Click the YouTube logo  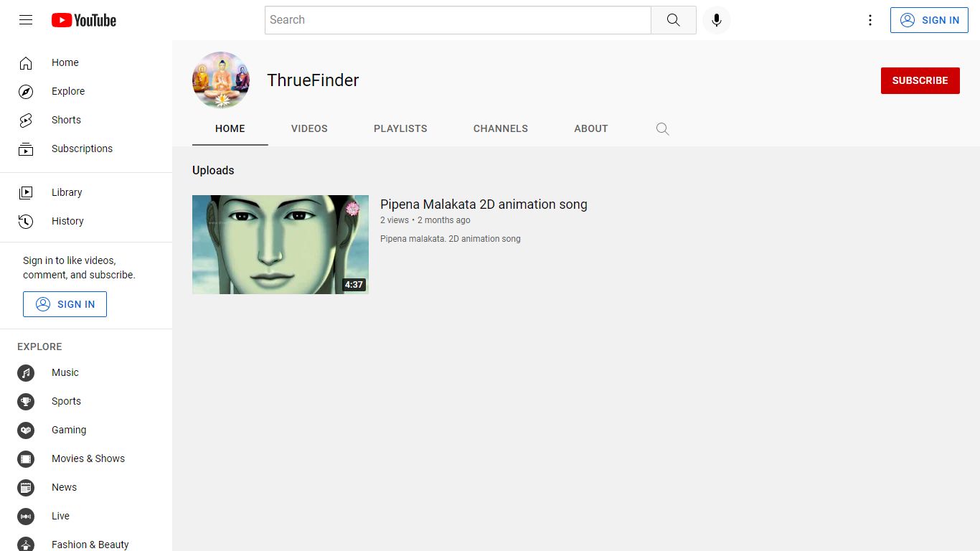[x=84, y=20]
